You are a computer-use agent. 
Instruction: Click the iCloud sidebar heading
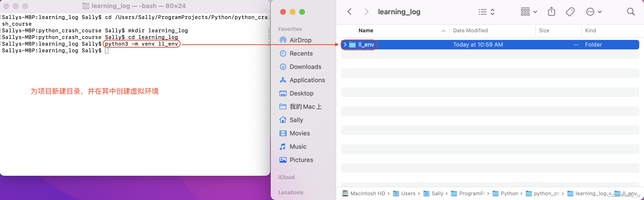[286, 177]
